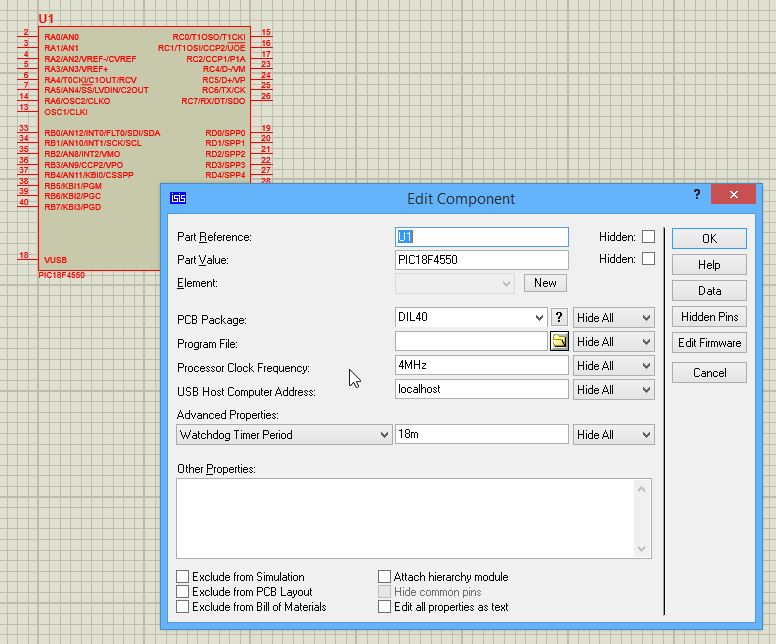Open Hide All dropdown for Program File
This screenshot has width=776, height=644.
614,342
